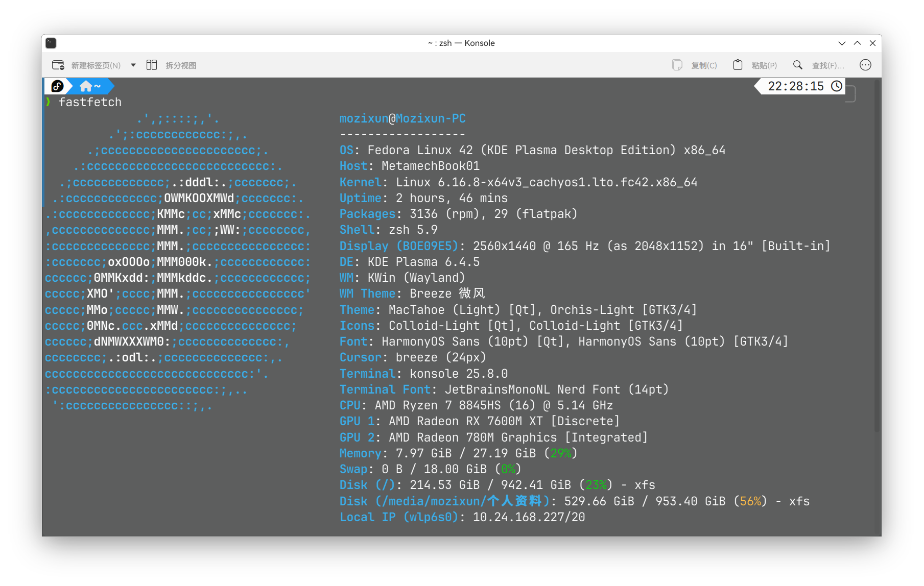Click the paste clipboard icon
This screenshot has width=924, height=586.
[x=738, y=65]
